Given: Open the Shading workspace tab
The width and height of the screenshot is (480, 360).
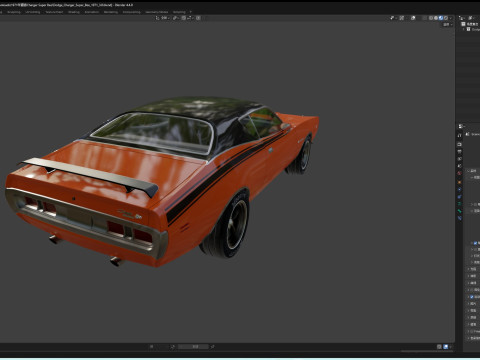Looking at the screenshot, I should tap(74, 12).
